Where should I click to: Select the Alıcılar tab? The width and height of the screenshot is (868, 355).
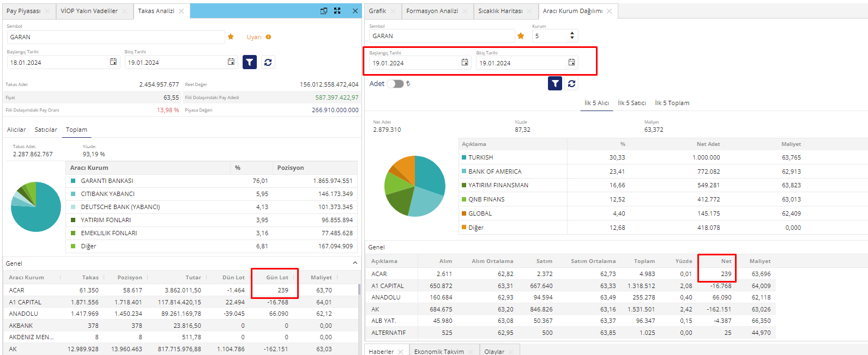(x=16, y=130)
